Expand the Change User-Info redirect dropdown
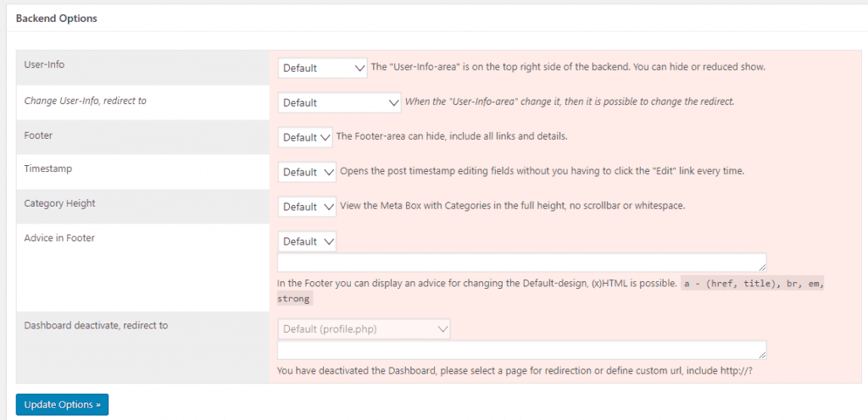Screen dimensions: 868x420 tap(339, 102)
